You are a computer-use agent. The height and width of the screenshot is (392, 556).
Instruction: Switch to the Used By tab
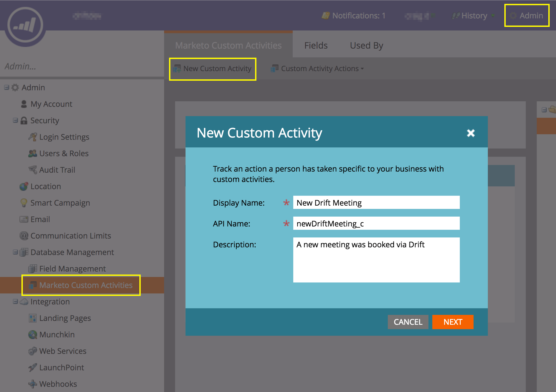(366, 45)
